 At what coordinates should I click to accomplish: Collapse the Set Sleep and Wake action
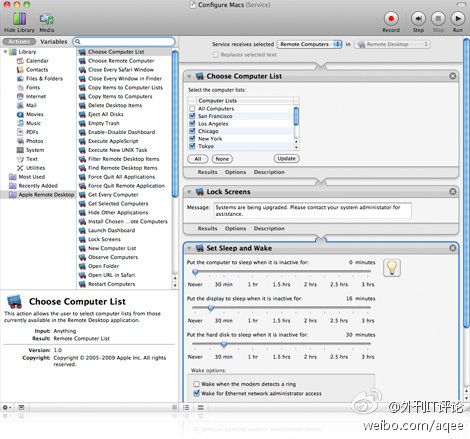click(x=189, y=248)
